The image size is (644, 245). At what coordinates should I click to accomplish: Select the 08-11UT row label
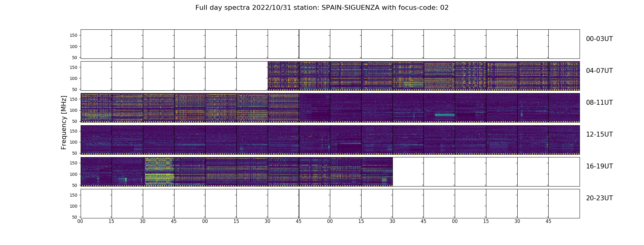(599, 103)
